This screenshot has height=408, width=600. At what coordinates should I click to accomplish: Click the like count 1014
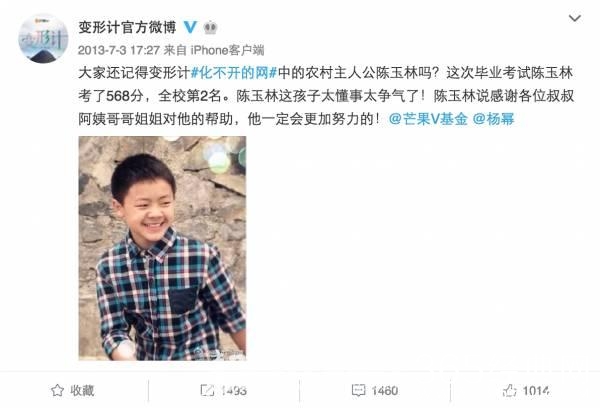click(536, 391)
